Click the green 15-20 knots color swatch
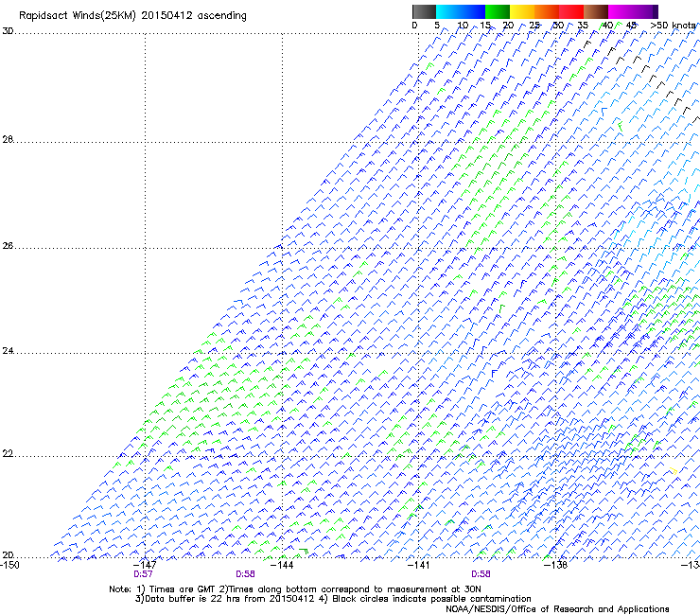Image resolution: width=700 pixels, height=615 pixels. point(498,11)
